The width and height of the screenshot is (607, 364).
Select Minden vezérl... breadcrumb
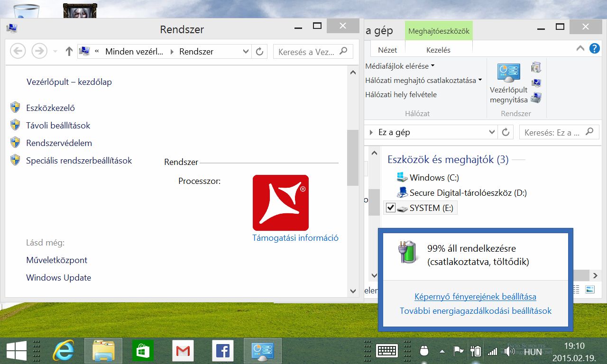point(134,52)
